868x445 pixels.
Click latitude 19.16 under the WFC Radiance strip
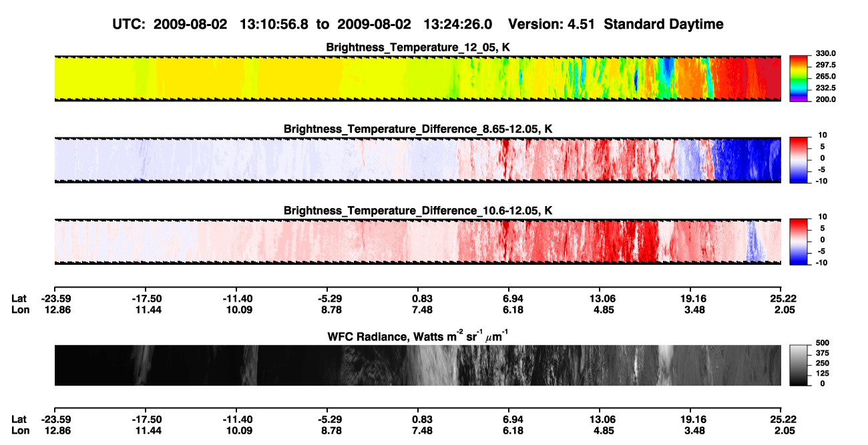(690, 420)
